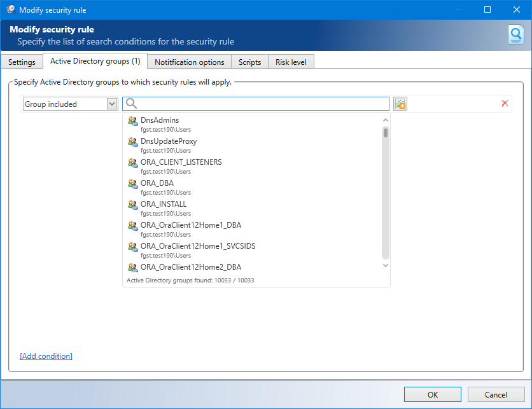Open the Risk level tab
Image resolution: width=532 pixels, height=409 pixels.
(x=291, y=62)
